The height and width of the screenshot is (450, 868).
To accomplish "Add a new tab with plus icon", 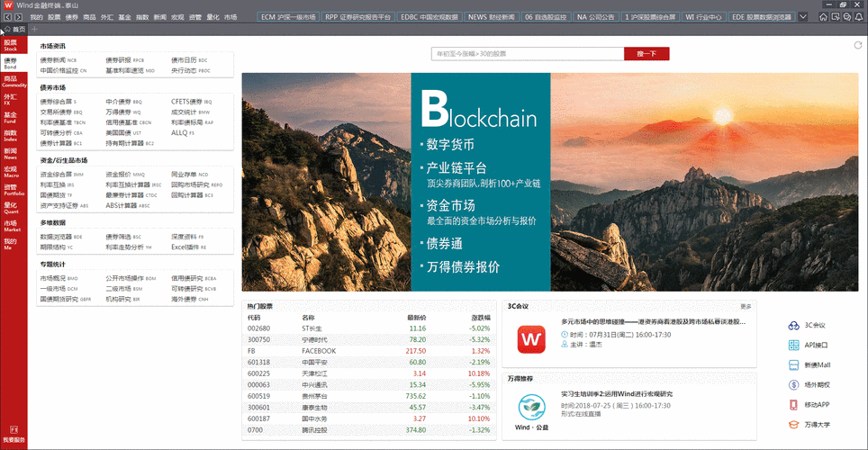I will tap(34, 29).
